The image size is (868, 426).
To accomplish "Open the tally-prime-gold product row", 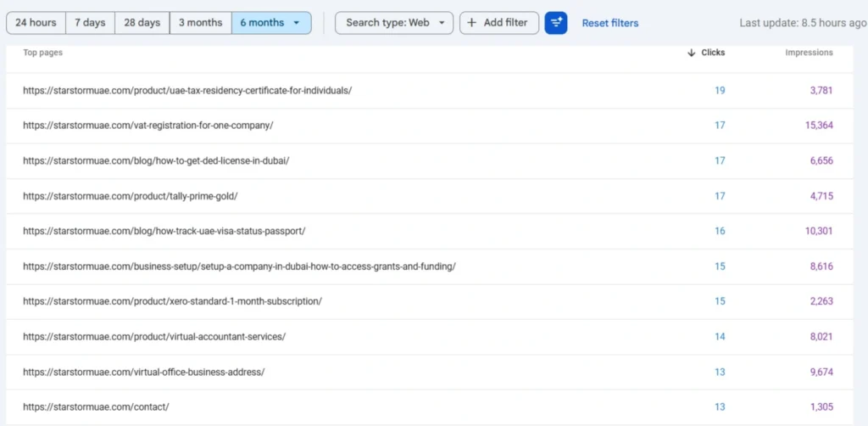I will [131, 196].
